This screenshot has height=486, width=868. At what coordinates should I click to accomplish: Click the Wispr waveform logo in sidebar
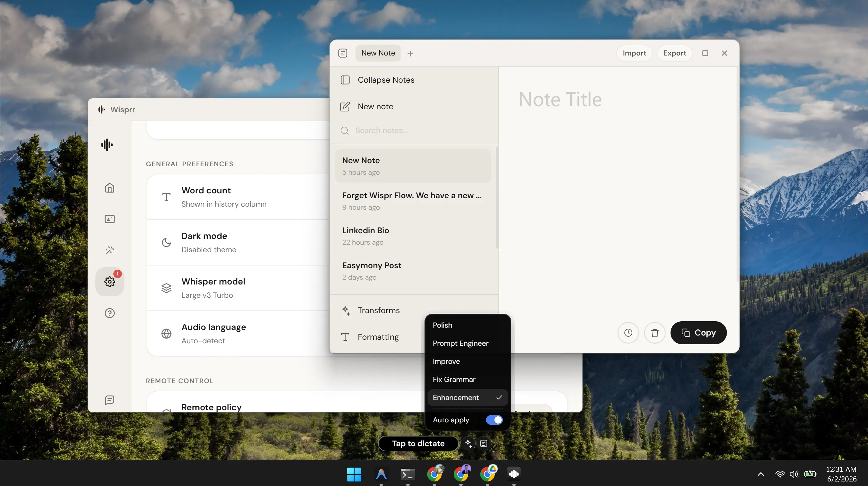tap(107, 145)
